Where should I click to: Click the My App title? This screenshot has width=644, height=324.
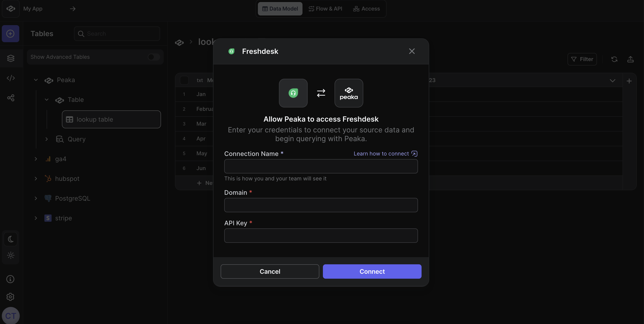click(33, 9)
